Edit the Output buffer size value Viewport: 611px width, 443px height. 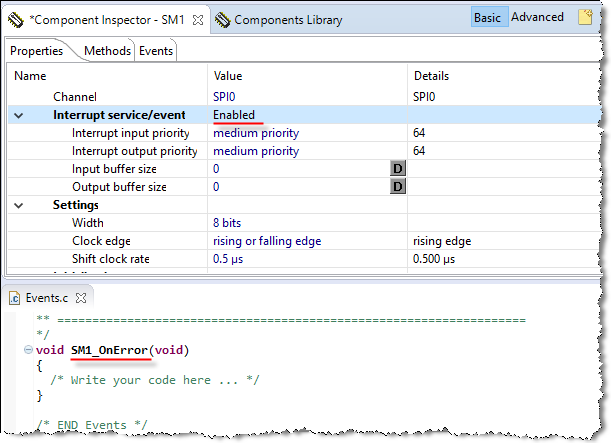tap(216, 187)
